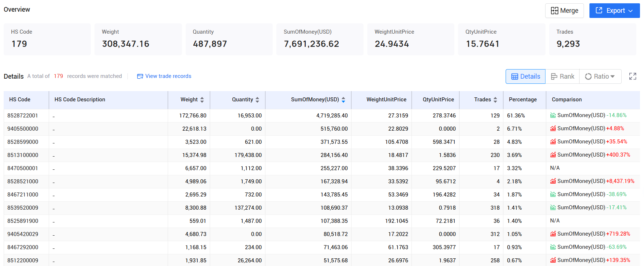Image resolution: width=644 pixels, height=266 pixels.
Task: Click the SumOfMoney(USD) overview card value 7,691,236.62
Action: click(312, 44)
